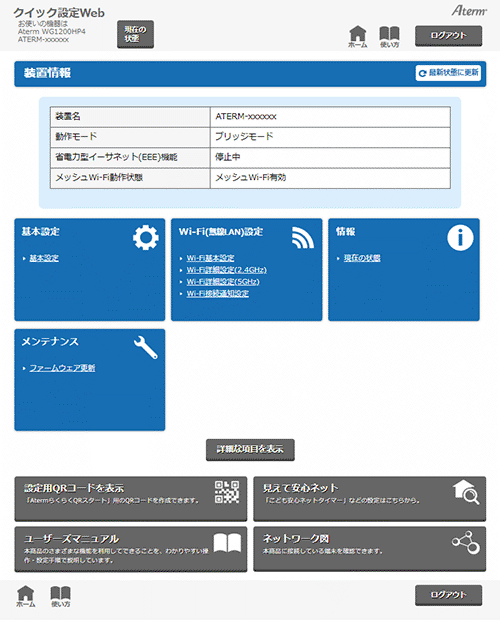The image size is (500, 627).
Task: Click the Wi-Fi(無線LAN)設定 panel heading
Action: [x=221, y=232]
